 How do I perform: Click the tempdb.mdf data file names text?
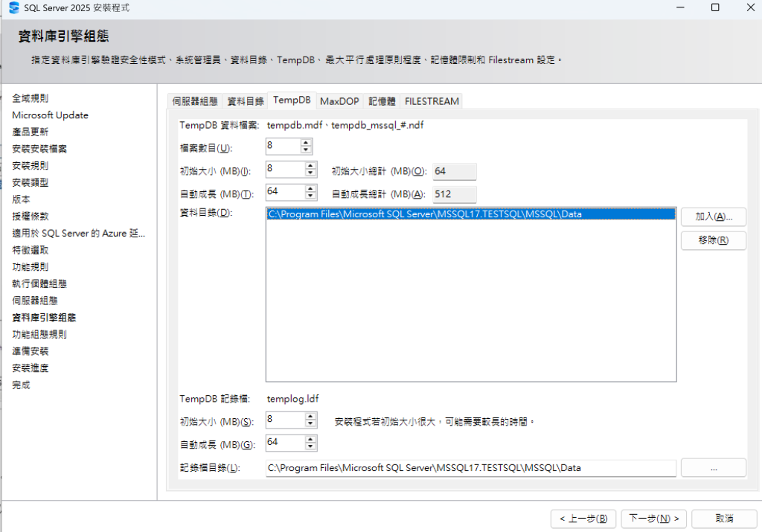point(345,125)
